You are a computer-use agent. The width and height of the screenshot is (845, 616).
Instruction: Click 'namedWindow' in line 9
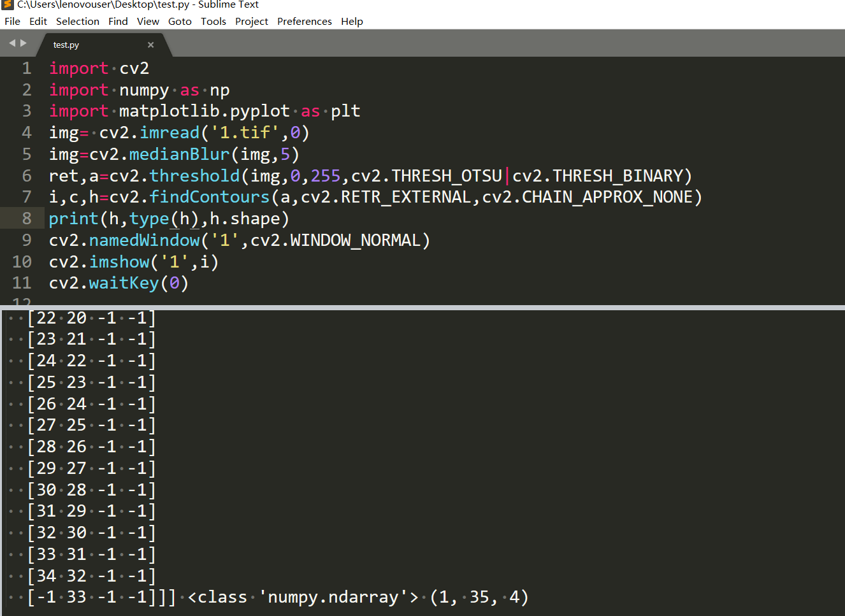145,240
